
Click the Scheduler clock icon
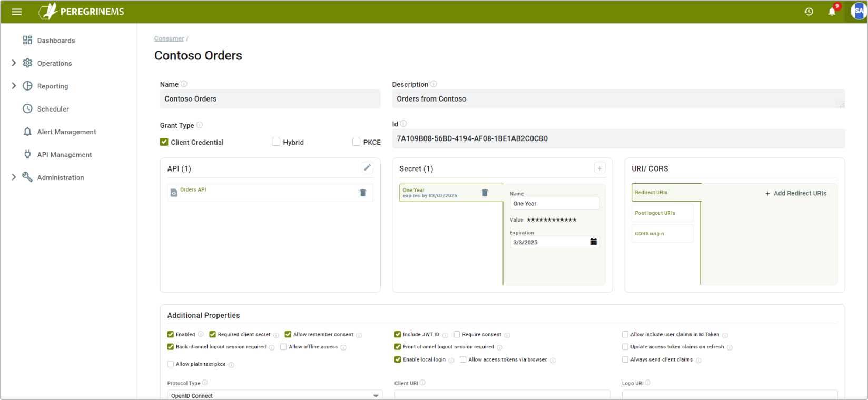point(27,108)
